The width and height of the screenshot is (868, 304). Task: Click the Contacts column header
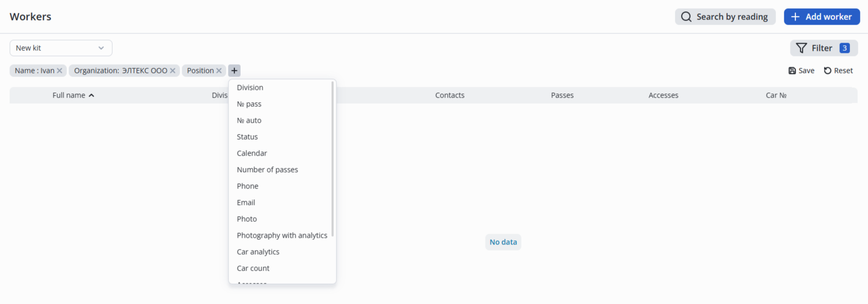pos(450,96)
